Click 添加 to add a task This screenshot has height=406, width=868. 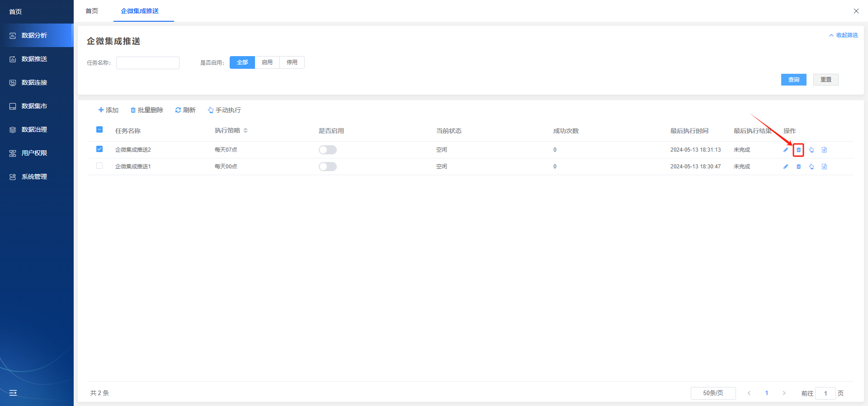[x=108, y=110]
